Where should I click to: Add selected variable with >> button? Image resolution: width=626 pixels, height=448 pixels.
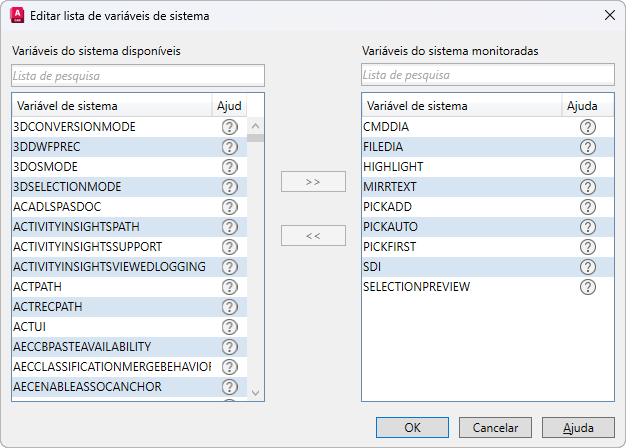[x=313, y=182]
